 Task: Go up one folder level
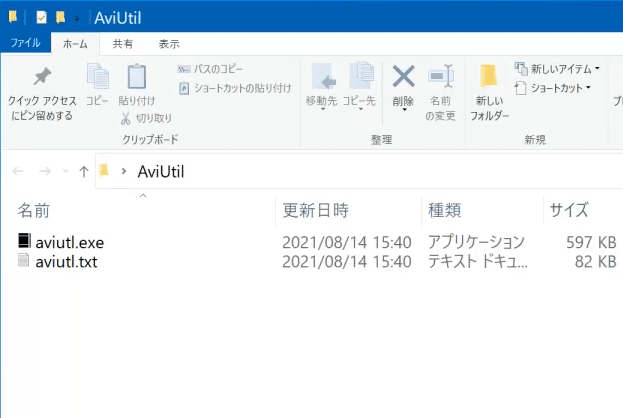(83, 171)
